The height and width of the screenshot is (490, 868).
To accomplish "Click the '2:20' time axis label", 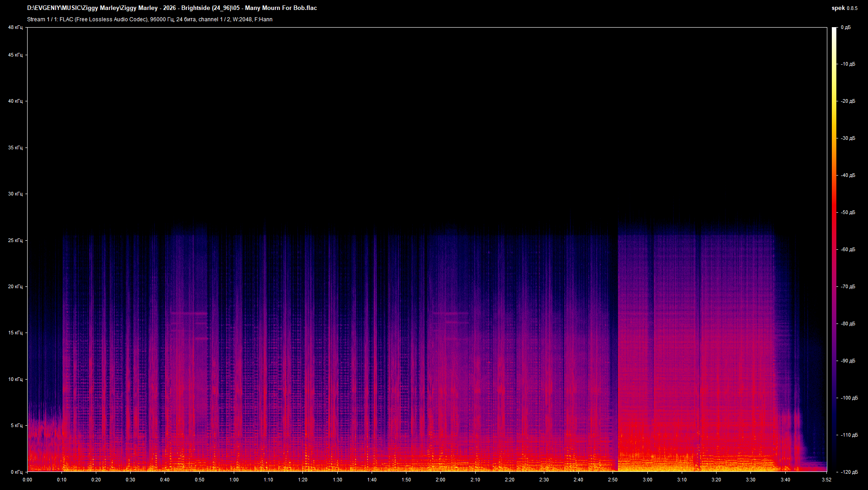I will (x=509, y=480).
